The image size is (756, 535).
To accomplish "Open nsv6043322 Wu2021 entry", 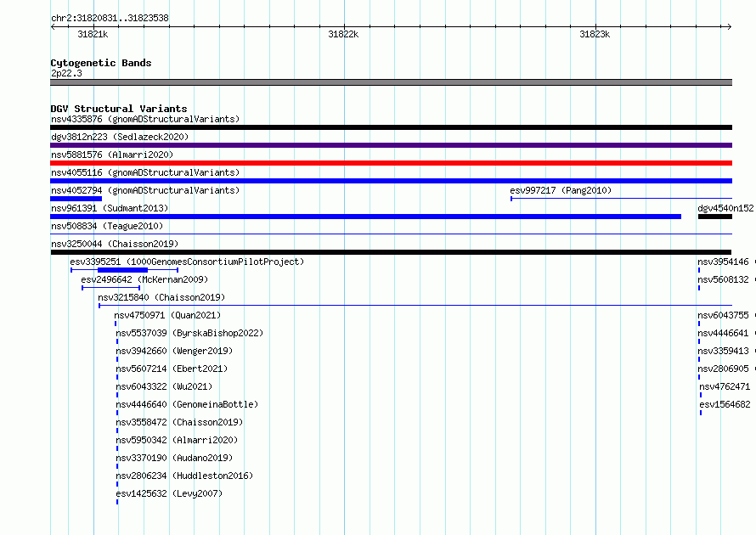I will 164,386.
